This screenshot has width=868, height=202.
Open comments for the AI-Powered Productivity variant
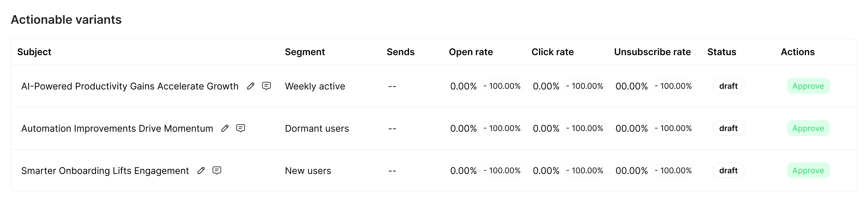[x=266, y=86]
